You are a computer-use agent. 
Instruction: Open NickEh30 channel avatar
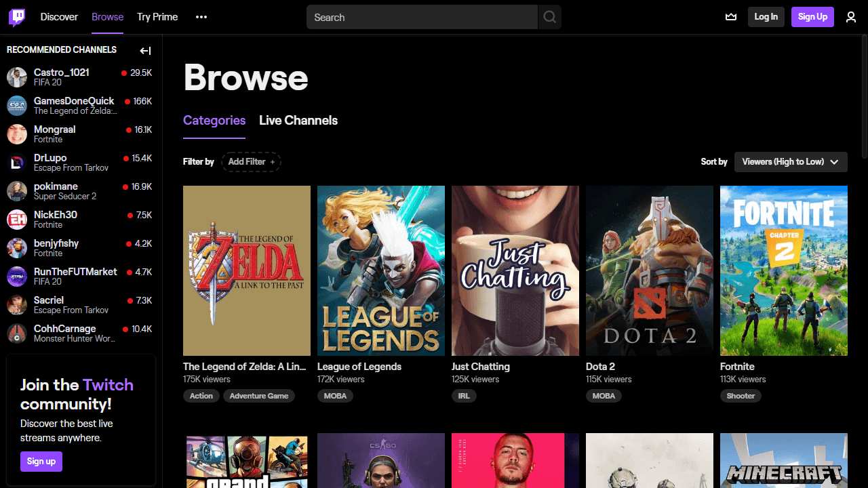tap(17, 220)
